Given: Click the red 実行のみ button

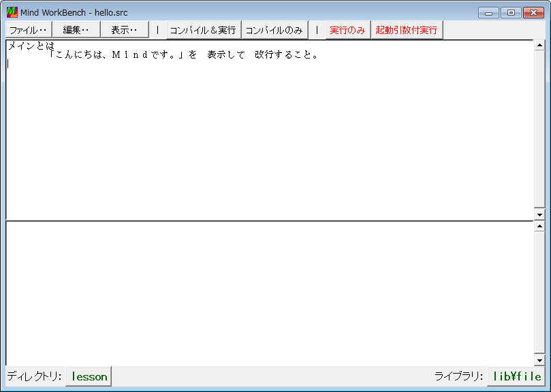Looking at the screenshot, I should pos(347,30).
